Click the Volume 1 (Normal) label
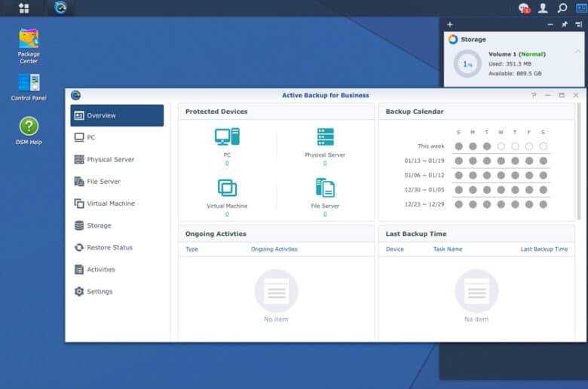Viewport: 588px width, 389px height. tap(516, 54)
